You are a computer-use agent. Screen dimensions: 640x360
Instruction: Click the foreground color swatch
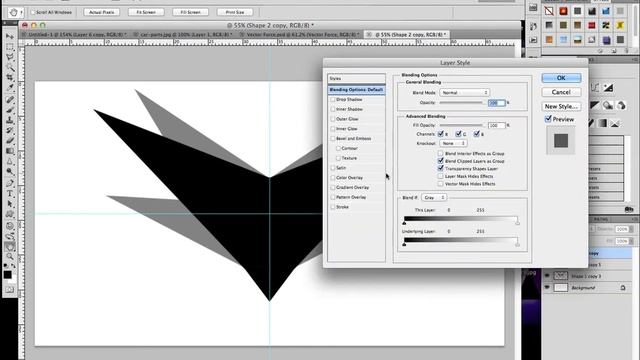(x=8, y=275)
